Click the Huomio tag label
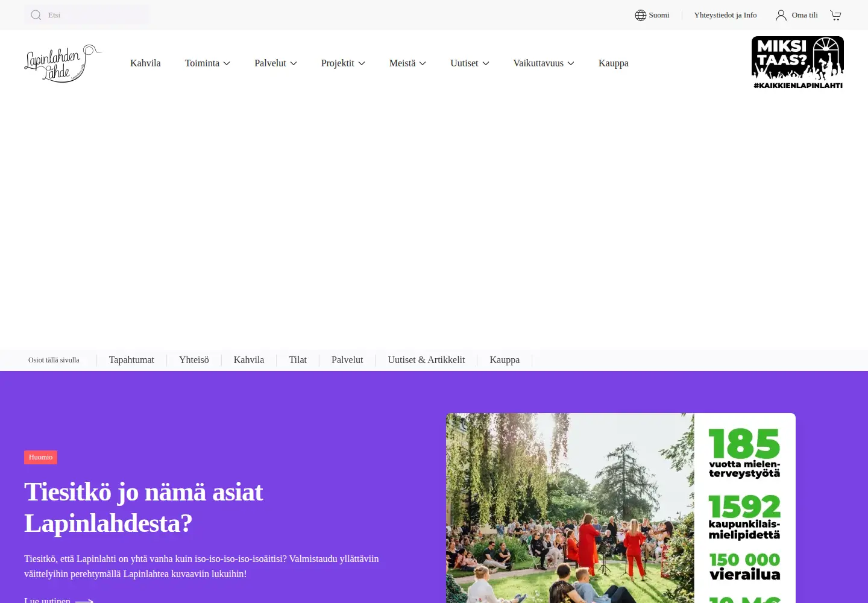This screenshot has height=603, width=868. click(41, 457)
